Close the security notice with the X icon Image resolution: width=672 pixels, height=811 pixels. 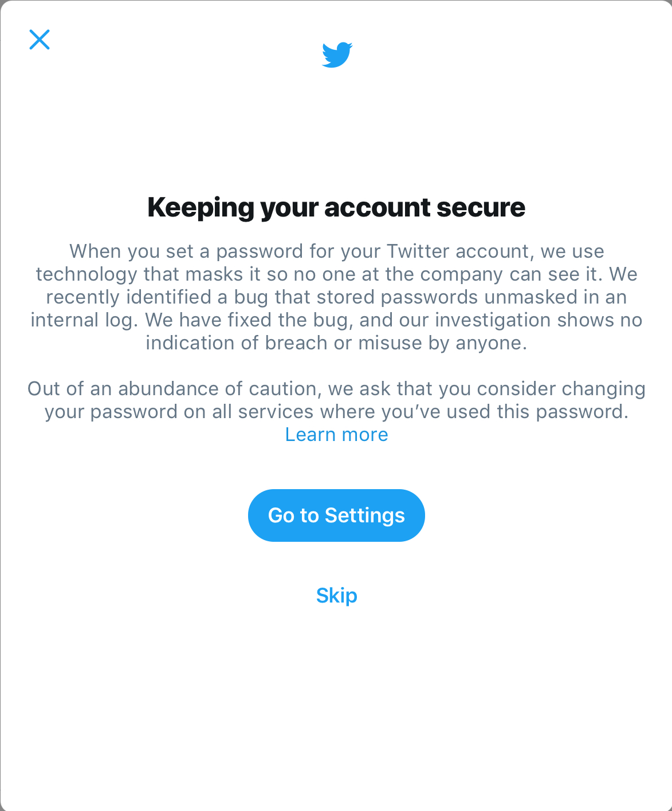(40, 40)
